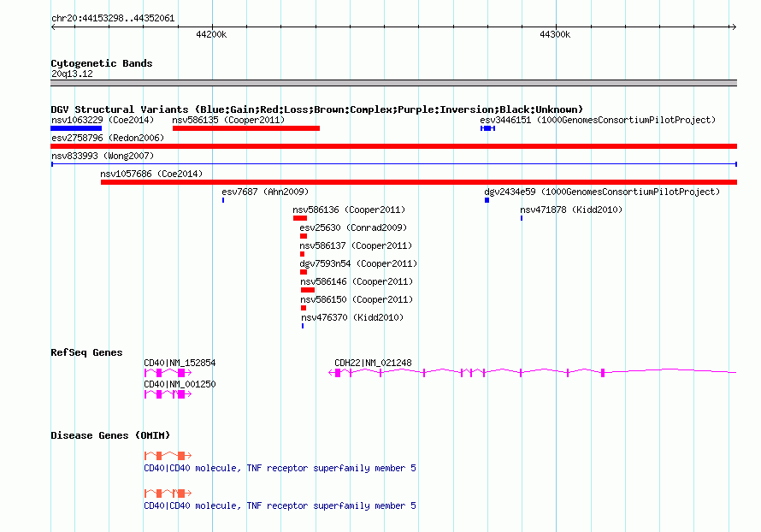The width and height of the screenshot is (761, 532).
Task: Click the nsv1057686 (Coe2014) label
Action: [x=151, y=174]
